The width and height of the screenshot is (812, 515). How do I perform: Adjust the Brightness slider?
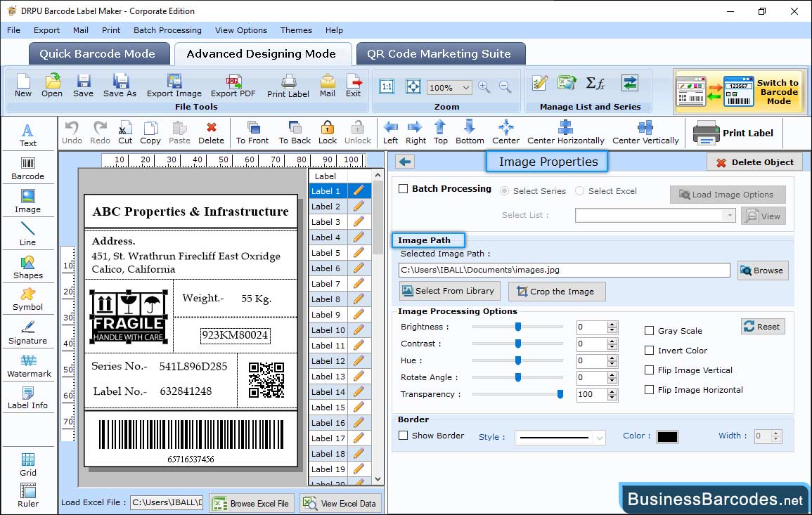click(518, 327)
